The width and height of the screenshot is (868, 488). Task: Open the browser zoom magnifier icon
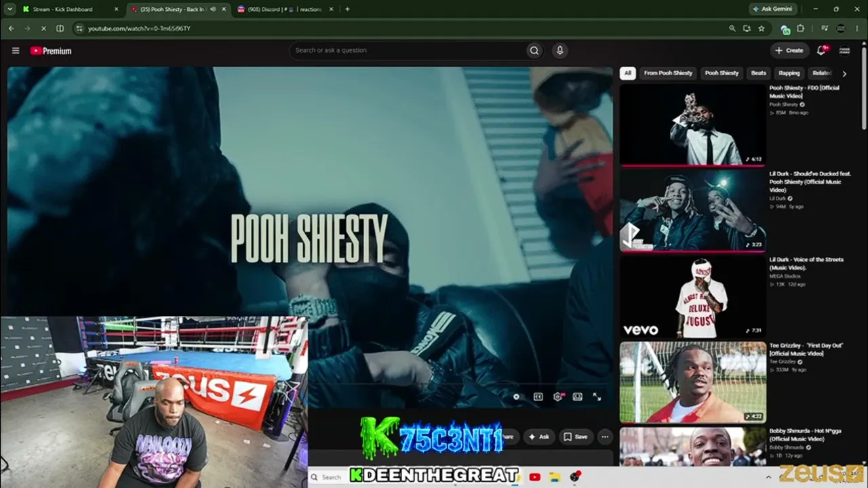point(732,28)
